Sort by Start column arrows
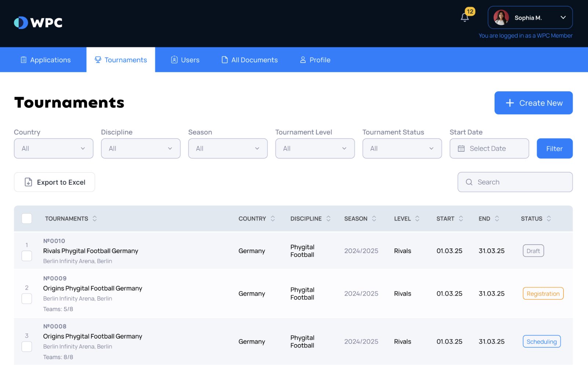588x365 pixels. 461,218
